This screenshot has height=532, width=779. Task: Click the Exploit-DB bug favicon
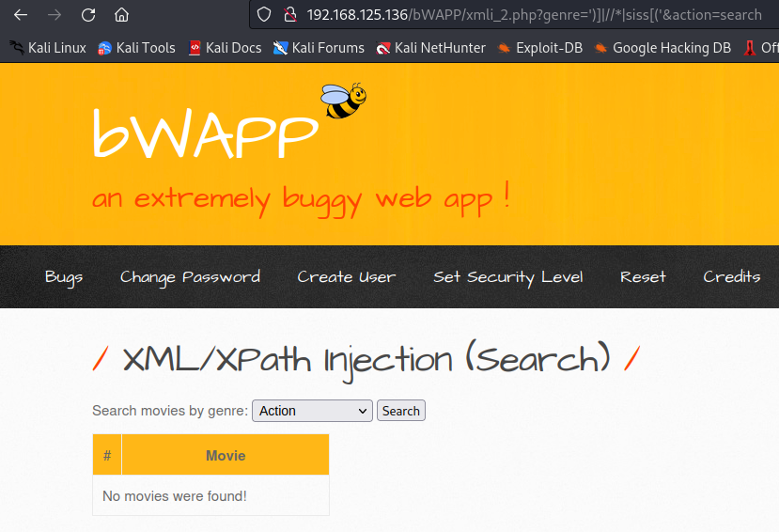[x=505, y=48]
